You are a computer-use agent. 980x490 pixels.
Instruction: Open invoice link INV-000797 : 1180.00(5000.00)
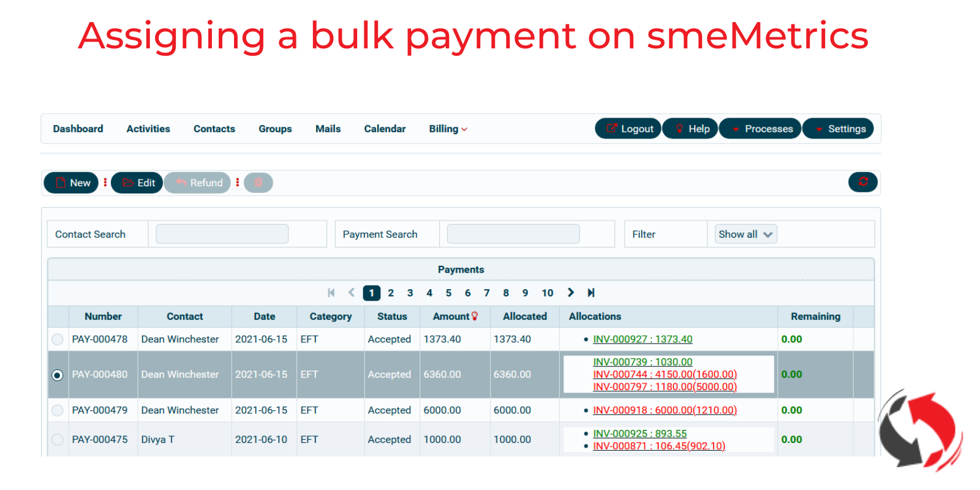coord(665,386)
